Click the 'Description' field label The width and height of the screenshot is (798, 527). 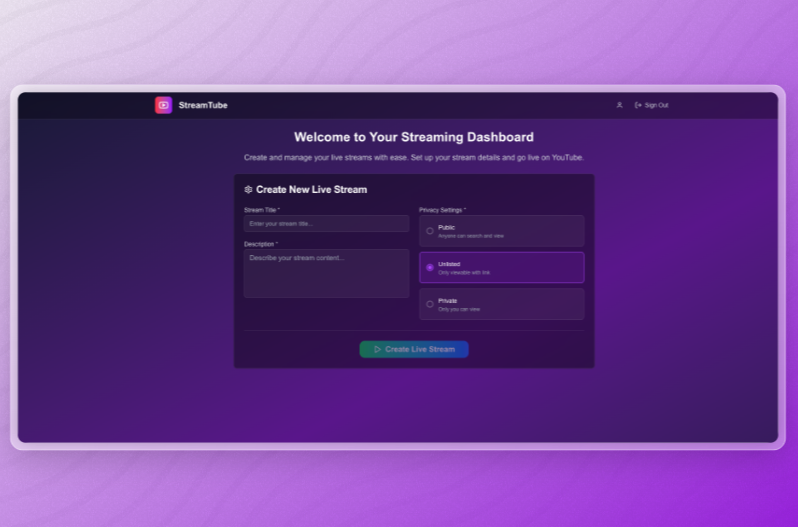261,244
